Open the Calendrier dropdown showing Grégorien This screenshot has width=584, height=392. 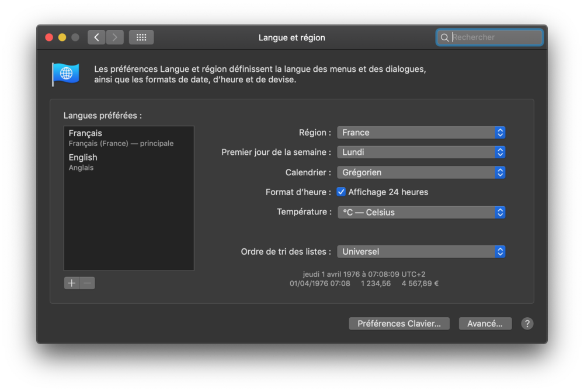(420, 172)
